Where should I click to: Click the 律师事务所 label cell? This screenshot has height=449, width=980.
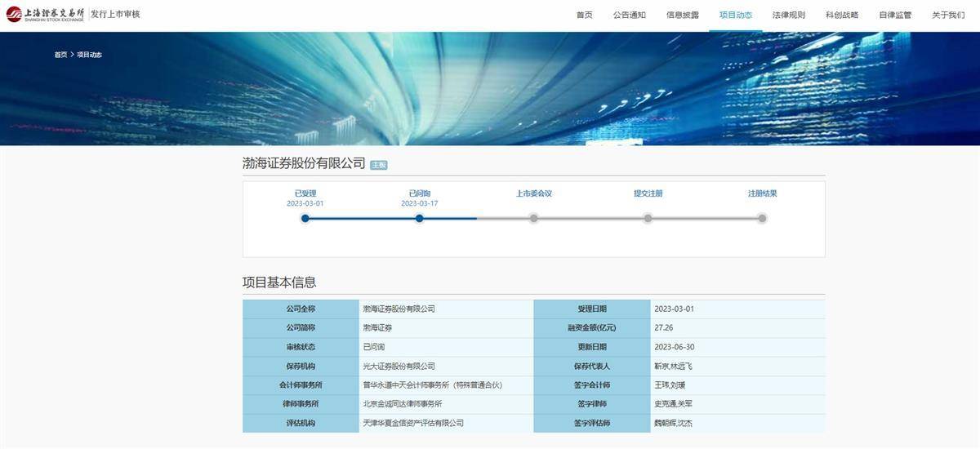[301, 404]
